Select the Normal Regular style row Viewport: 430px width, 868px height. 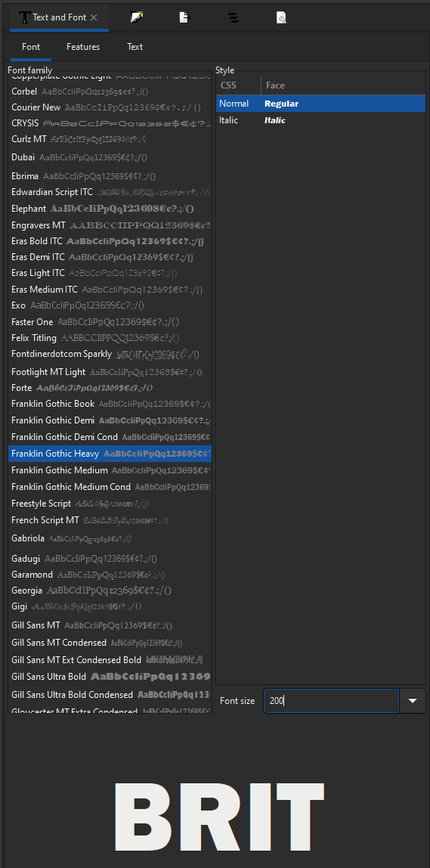pyautogui.click(x=320, y=104)
